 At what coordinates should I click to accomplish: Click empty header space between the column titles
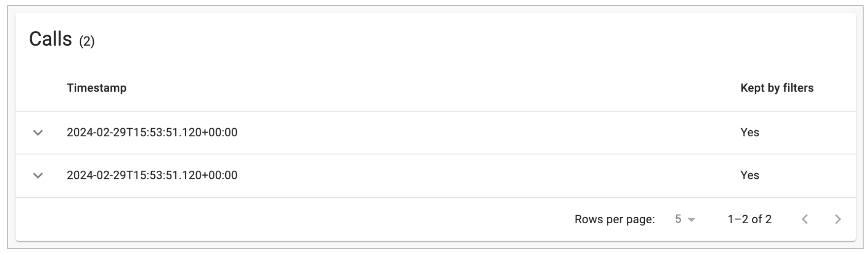(x=433, y=88)
